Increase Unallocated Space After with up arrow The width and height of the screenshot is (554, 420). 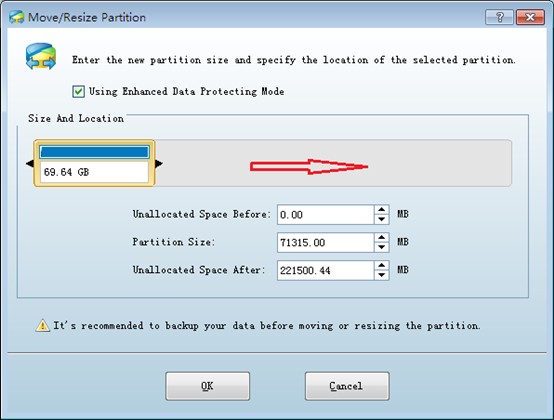pyautogui.click(x=381, y=265)
